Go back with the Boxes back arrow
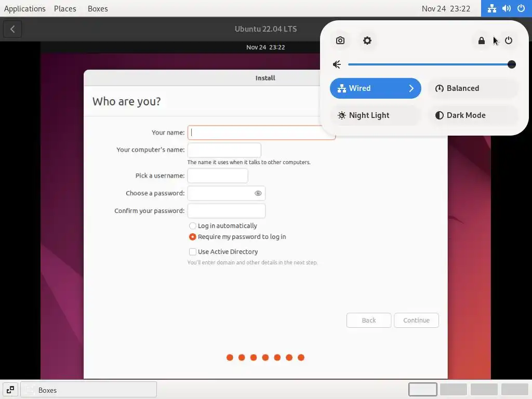The width and height of the screenshot is (532, 399). pos(12,29)
